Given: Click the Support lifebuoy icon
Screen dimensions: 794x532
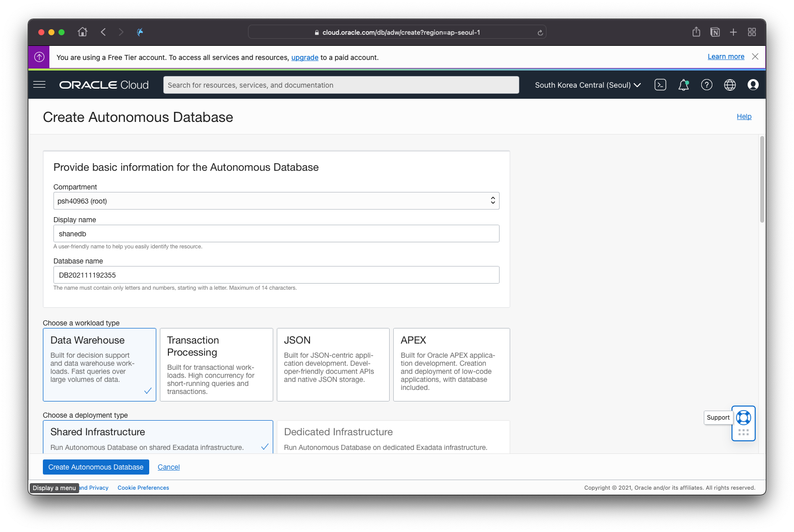Looking at the screenshot, I should 744,418.
